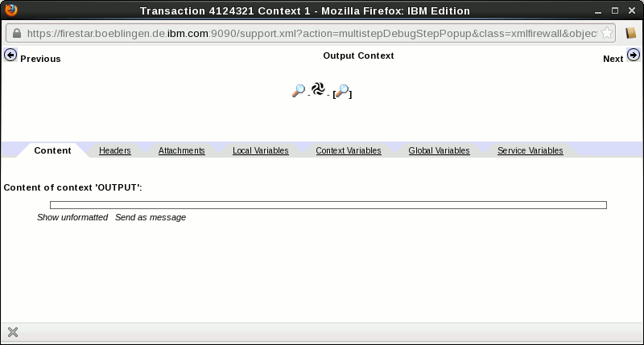Select the Local Variables tab

pos(260,150)
